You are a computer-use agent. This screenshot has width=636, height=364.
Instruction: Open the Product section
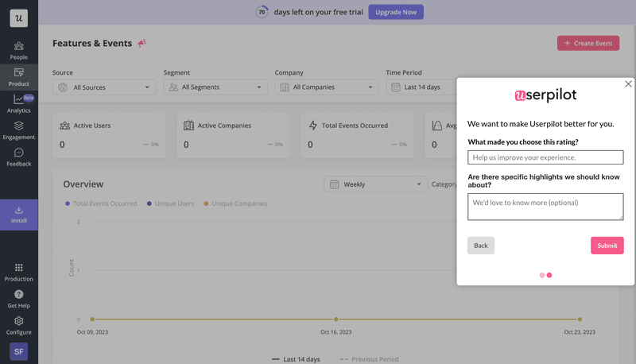(18, 77)
